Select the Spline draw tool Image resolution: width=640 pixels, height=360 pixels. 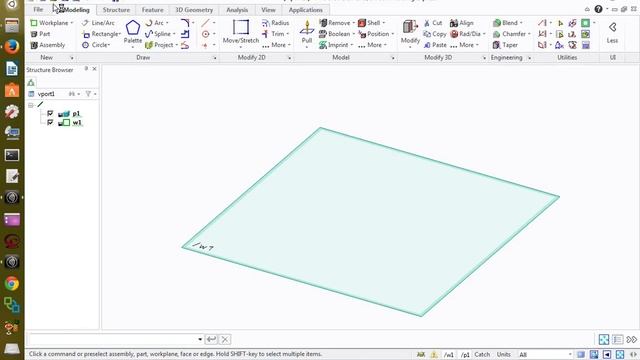158,34
